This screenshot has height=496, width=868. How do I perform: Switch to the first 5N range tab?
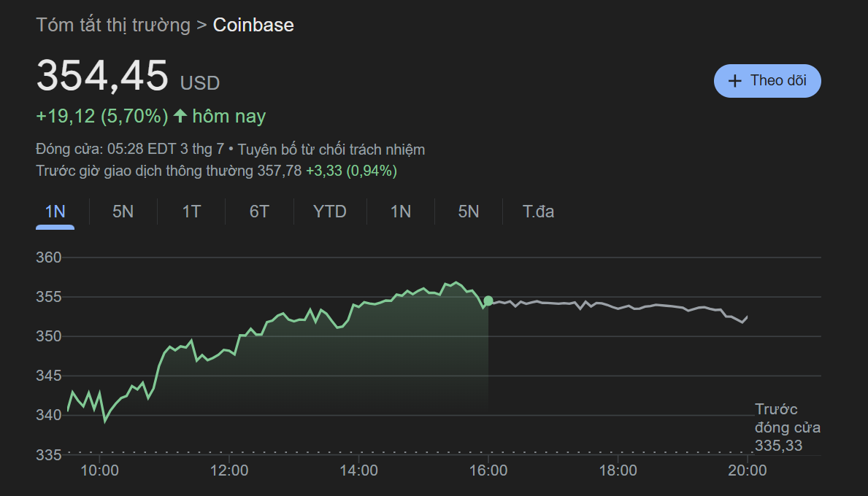[123, 212]
